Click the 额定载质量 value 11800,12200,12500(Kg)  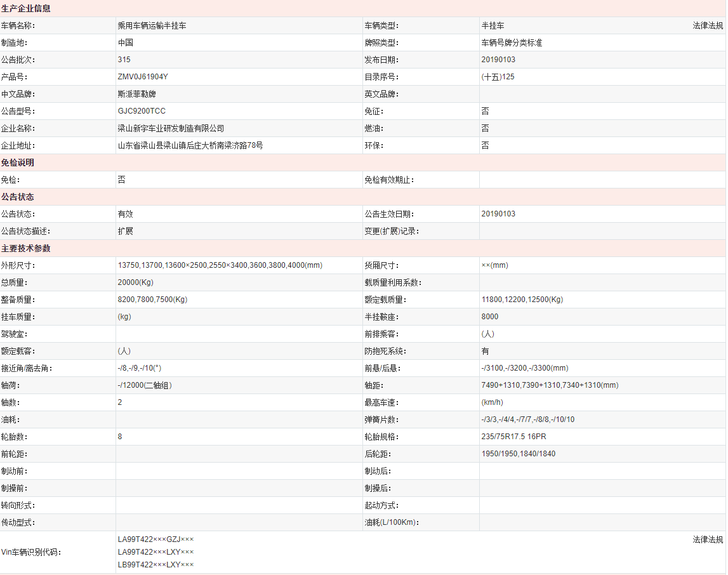[522, 300]
